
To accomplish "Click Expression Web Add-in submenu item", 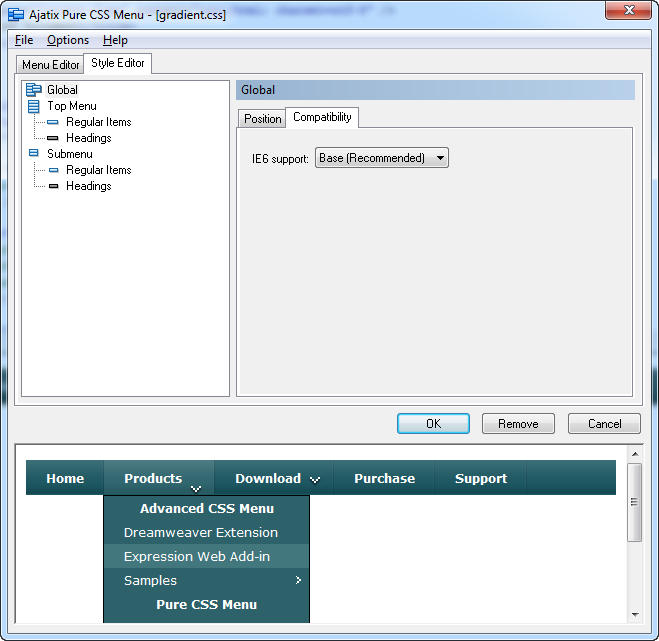I will tap(207, 557).
